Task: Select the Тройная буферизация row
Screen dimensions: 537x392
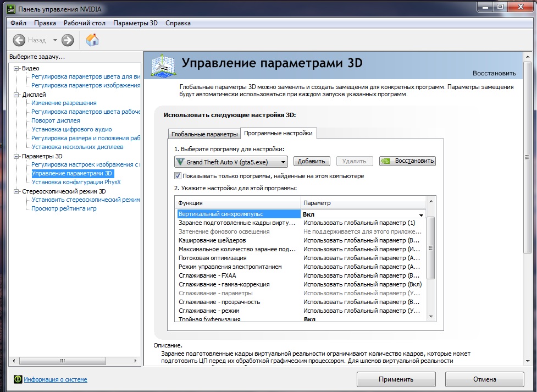Action: 301,319
